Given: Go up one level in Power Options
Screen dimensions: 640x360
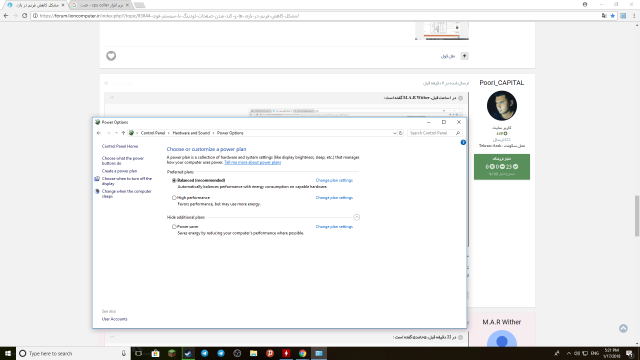Looking at the screenshot, I should [123, 133].
